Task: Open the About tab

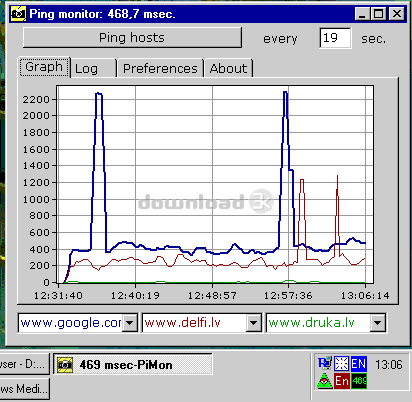Action: (228, 68)
